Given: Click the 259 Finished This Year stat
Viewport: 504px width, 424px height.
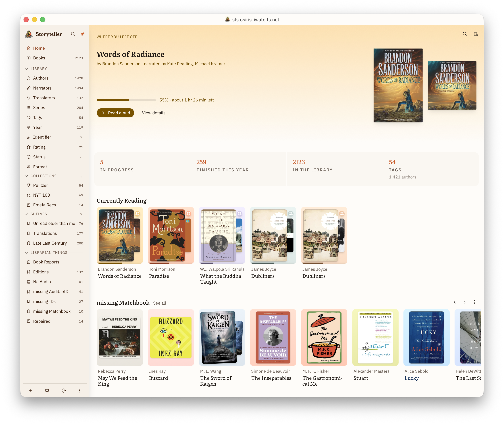Looking at the screenshot, I should click(x=238, y=169).
